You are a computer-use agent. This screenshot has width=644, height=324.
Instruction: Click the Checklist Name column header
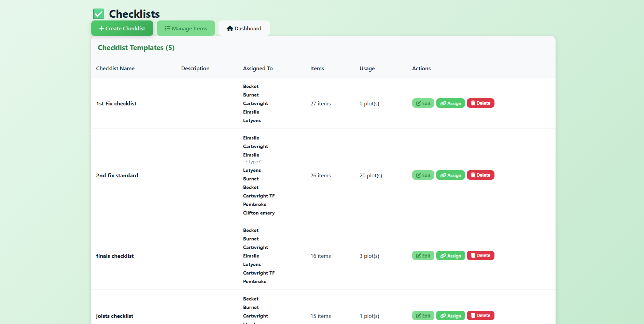click(x=115, y=68)
